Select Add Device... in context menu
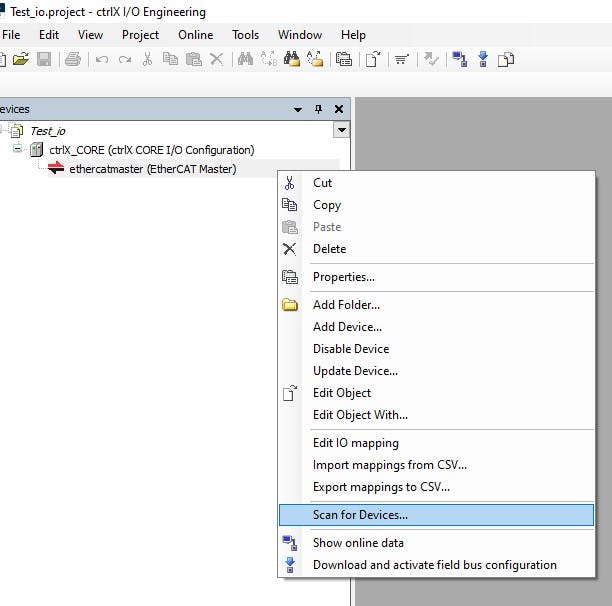This screenshot has height=606, width=612. [436, 327]
